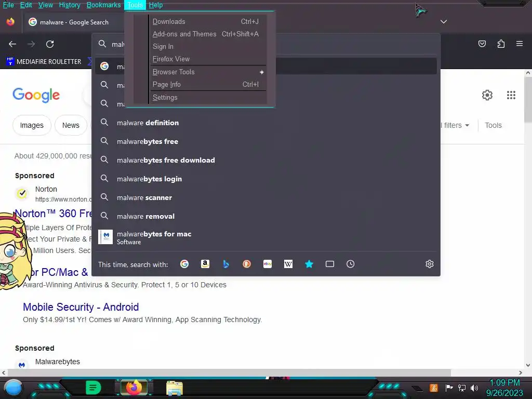This screenshot has height=399, width=532.
Task: Click in the address bar field
Action: 266,44
